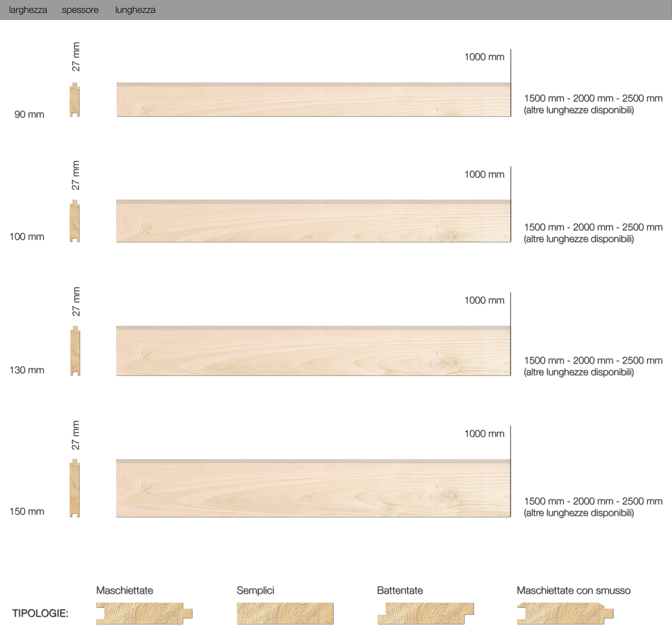
Task: Open the spessore header tab
Action: coord(80,10)
